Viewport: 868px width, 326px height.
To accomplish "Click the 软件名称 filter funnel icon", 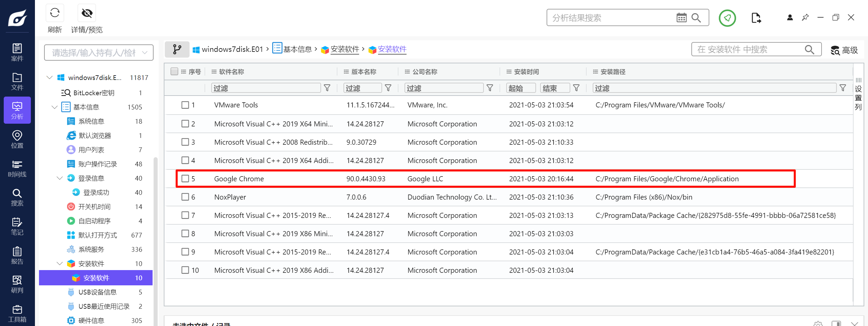I will click(327, 88).
